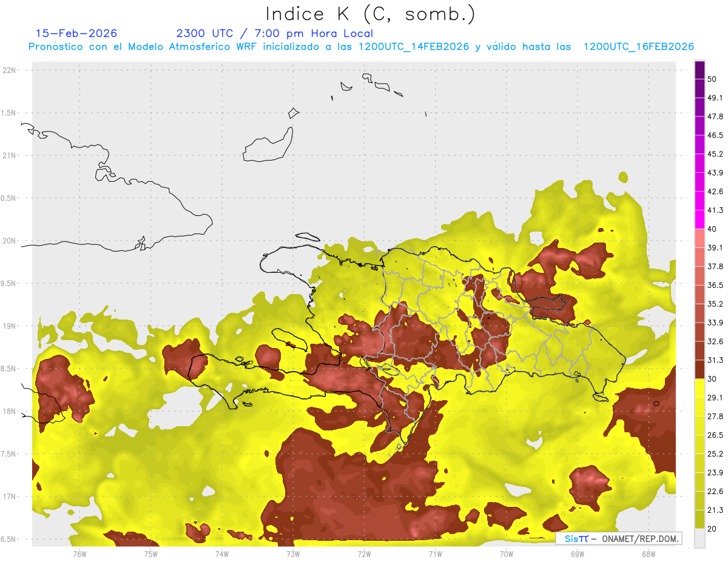
Task: Click the "35.2" color scale value
Action: coord(715,304)
